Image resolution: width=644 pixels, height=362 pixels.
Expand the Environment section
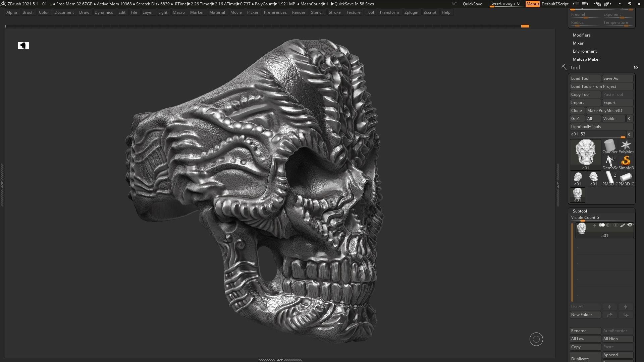[585, 51]
